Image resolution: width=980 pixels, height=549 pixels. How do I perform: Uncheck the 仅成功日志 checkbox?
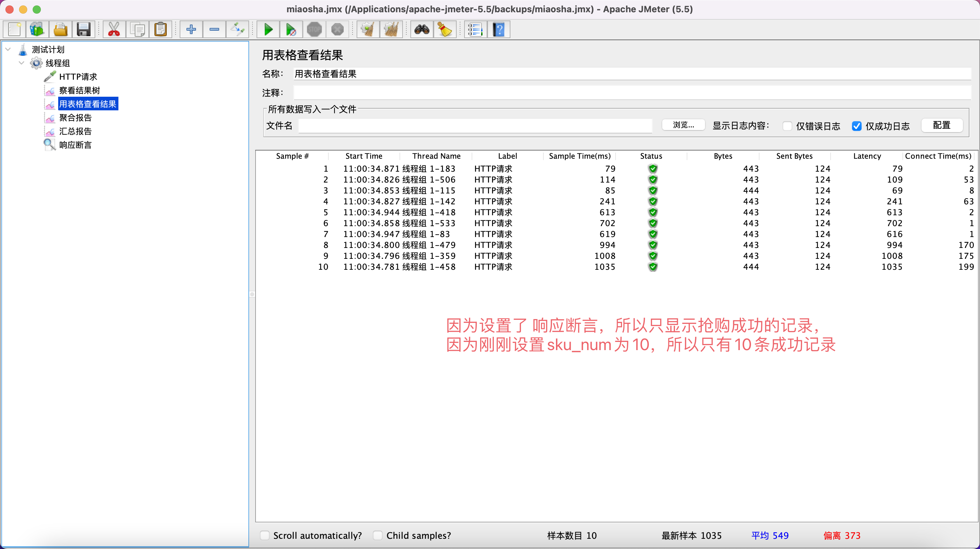856,126
